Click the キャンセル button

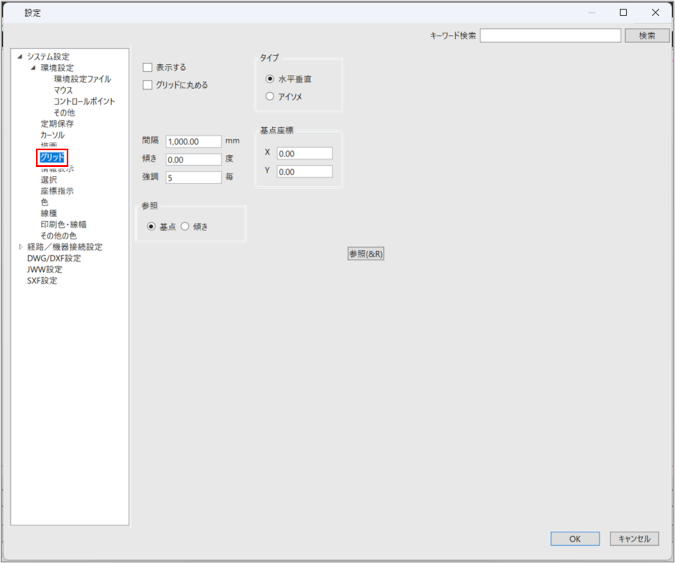tap(634, 539)
